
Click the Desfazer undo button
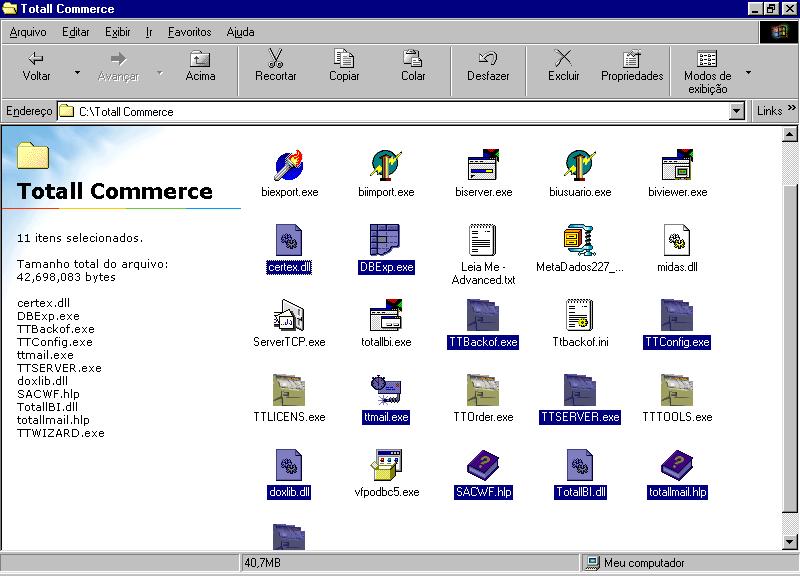pos(488,67)
